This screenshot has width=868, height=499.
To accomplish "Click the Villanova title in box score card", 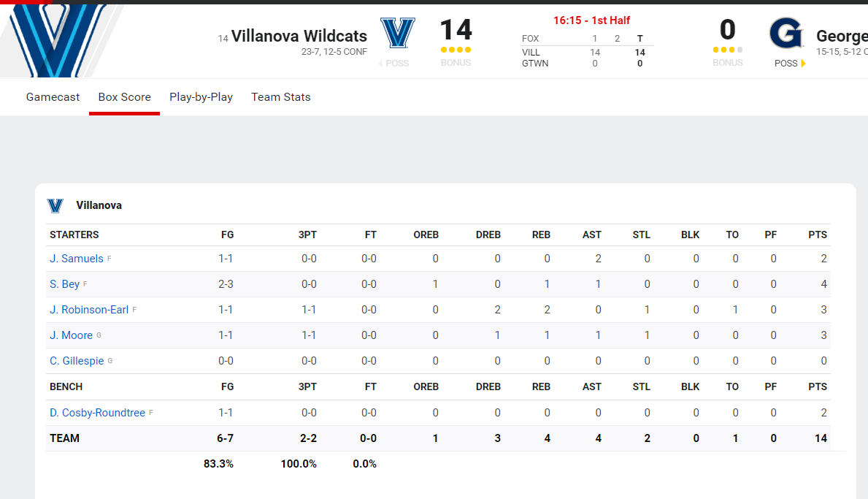I will (99, 206).
